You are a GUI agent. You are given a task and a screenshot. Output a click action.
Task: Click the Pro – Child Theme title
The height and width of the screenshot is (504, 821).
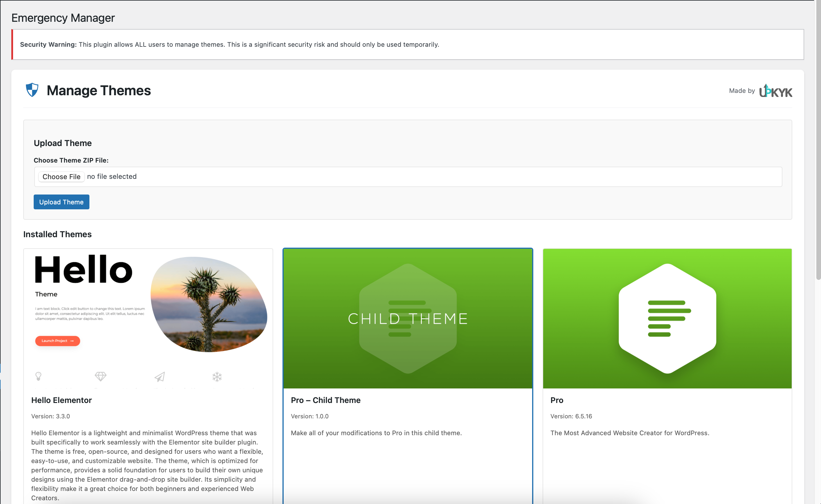325,400
